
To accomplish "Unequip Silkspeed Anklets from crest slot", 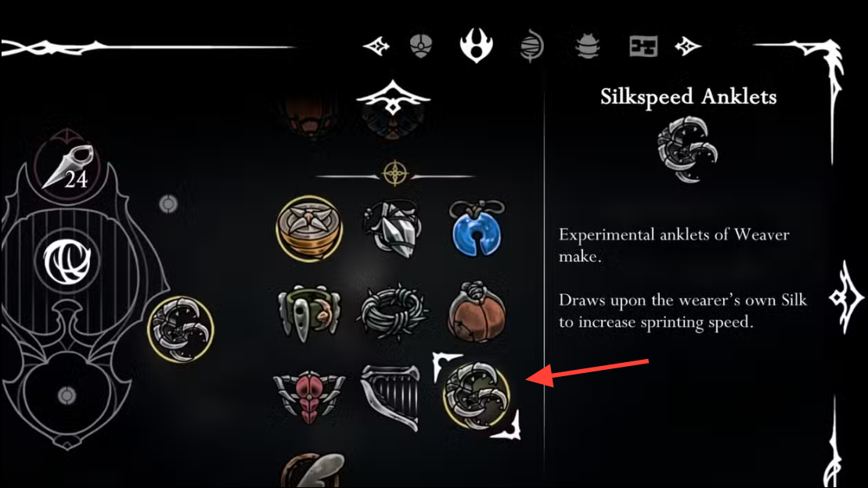I will pos(181,329).
